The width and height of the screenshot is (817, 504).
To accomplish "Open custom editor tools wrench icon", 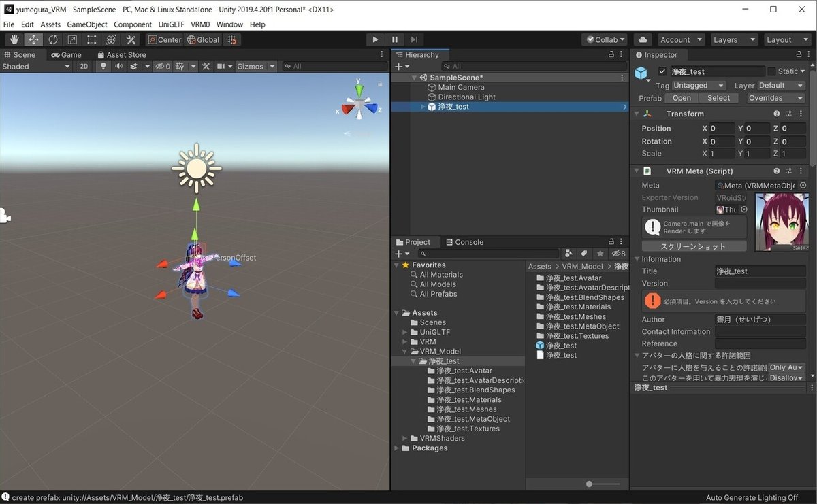I will (x=131, y=39).
